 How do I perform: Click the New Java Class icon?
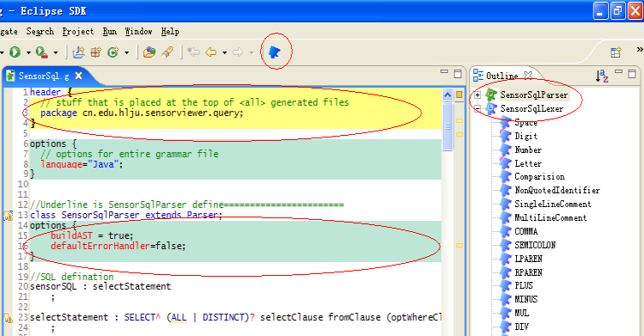pyautogui.click(x=113, y=52)
